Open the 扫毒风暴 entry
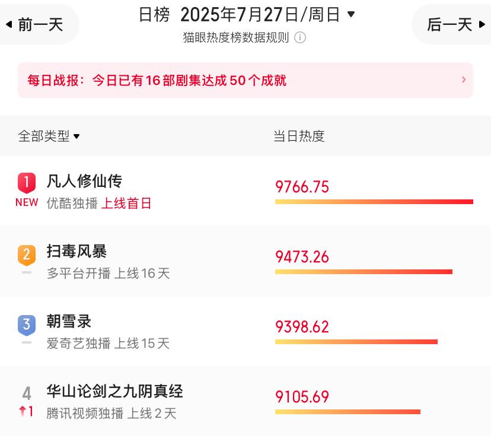 click(x=245, y=261)
